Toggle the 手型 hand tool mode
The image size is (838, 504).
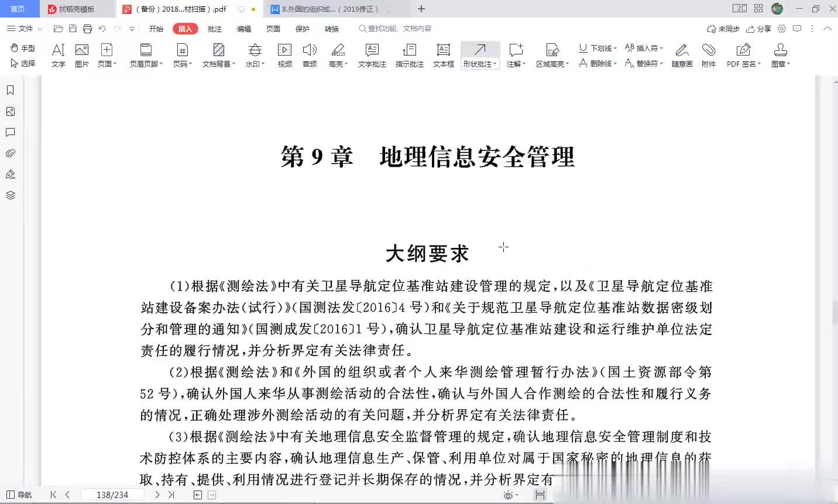pos(23,48)
